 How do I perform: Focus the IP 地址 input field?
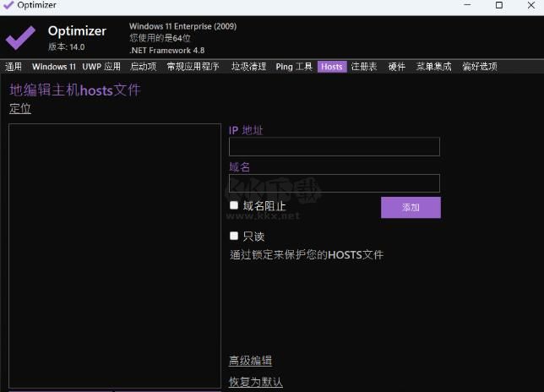(335, 146)
